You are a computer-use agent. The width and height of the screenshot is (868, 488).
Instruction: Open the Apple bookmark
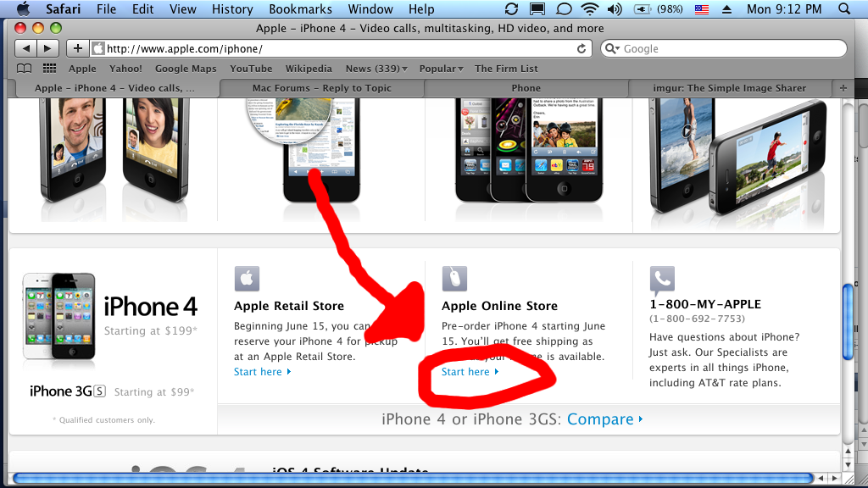82,69
